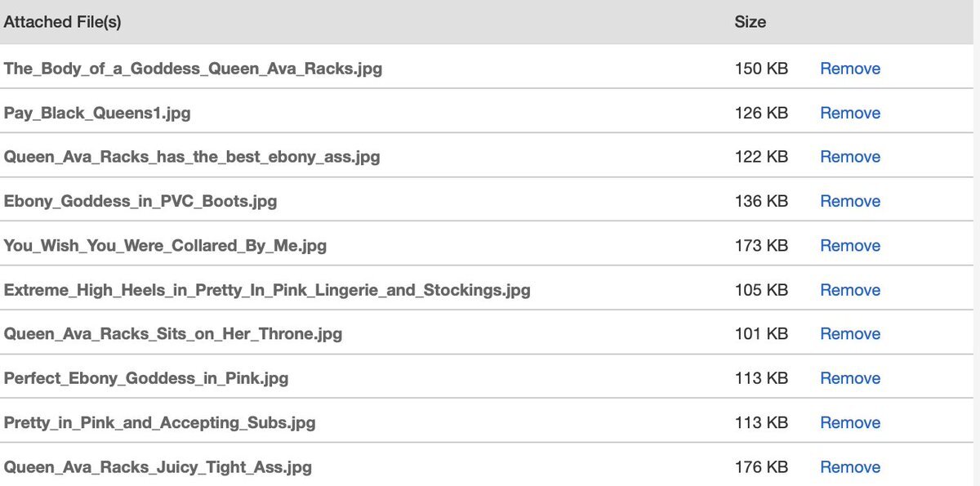980x486 pixels.
Task: Remove Ebony_Goddess_in_PVC_Boots.jpg from attachments
Action: (849, 201)
